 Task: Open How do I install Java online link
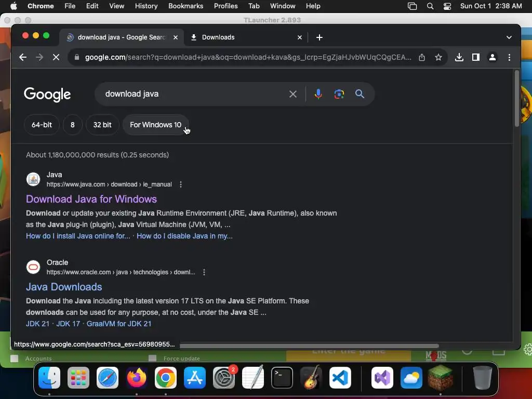click(78, 236)
